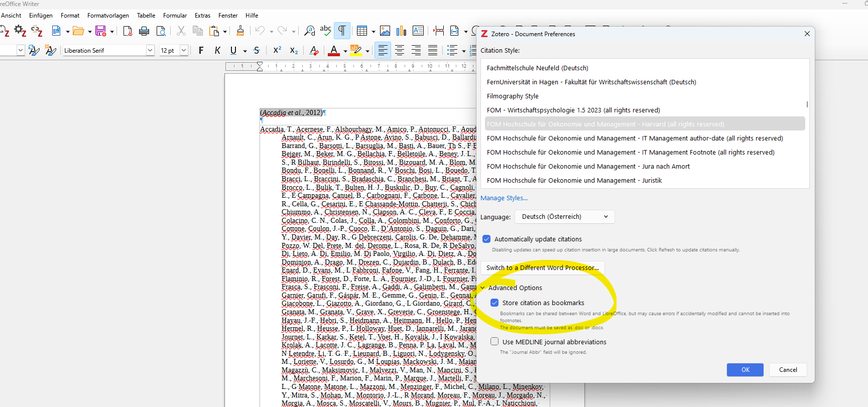Toggle underline formatting
The image size is (868, 407).
(233, 50)
